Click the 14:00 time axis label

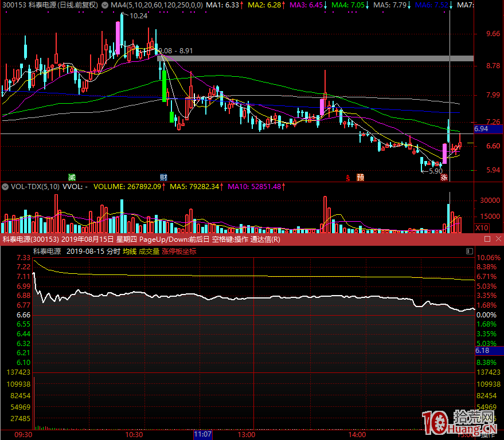click(357, 435)
